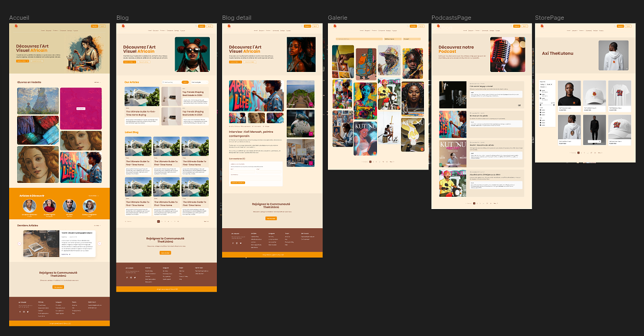Click the logo icon in Blog detail header
This screenshot has height=336, width=644.
(x=229, y=26)
